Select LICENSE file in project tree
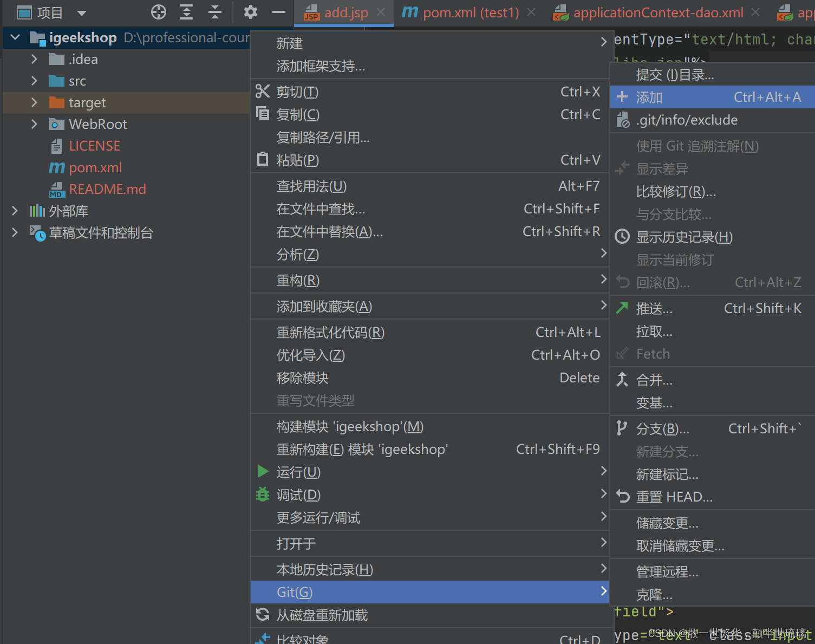815x644 pixels. click(94, 146)
